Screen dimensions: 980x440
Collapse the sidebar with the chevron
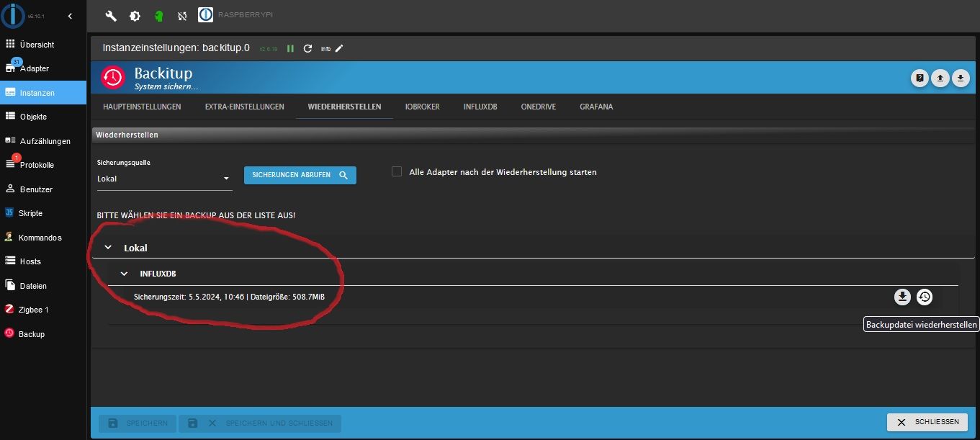point(70,15)
